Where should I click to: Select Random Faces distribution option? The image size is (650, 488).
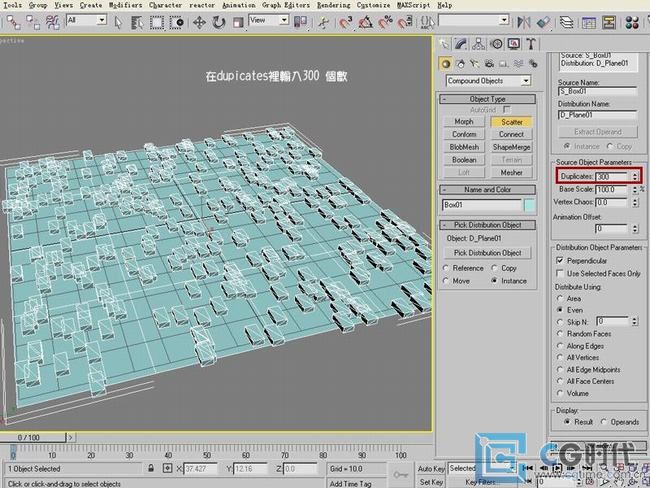[x=560, y=333]
